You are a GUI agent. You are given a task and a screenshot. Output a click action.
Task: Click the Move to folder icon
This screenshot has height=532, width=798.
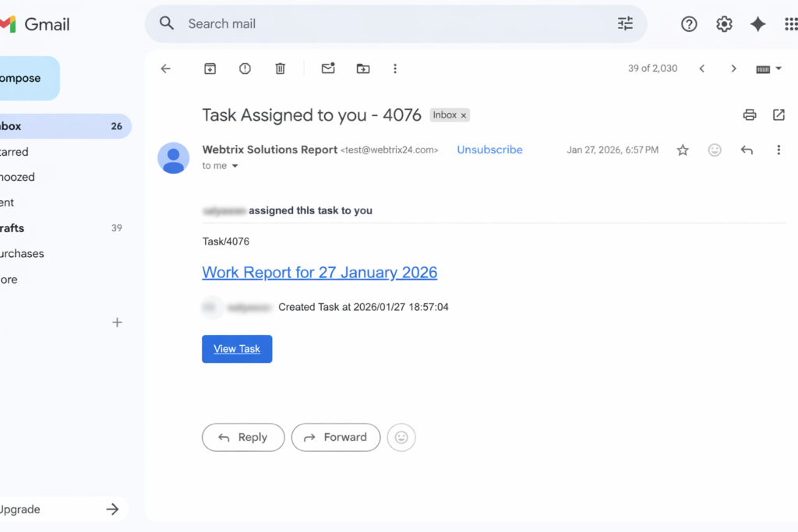point(363,69)
